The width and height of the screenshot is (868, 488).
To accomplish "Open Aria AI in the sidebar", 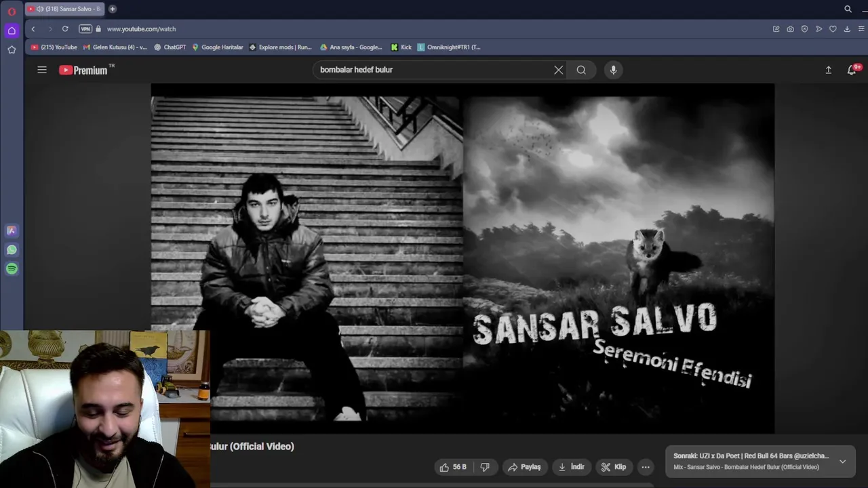I will pyautogui.click(x=12, y=230).
